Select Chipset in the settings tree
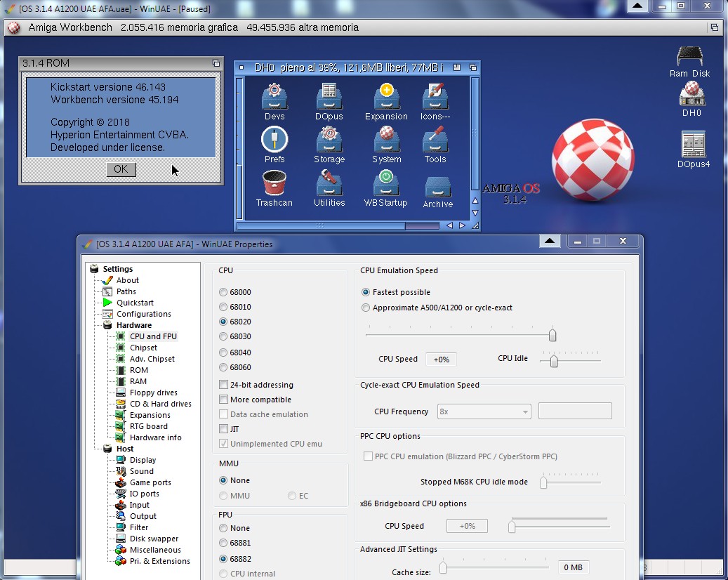Image resolution: width=728 pixels, height=580 pixels. pos(143,348)
